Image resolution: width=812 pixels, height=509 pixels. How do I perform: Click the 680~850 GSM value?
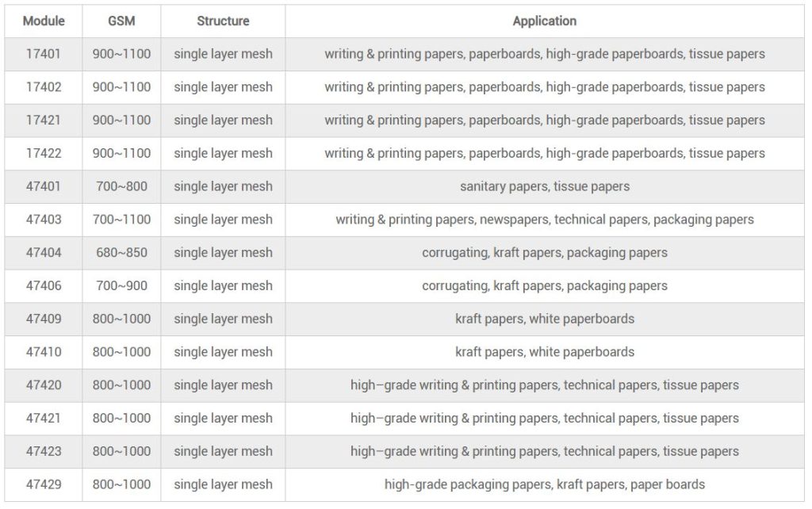click(x=121, y=253)
